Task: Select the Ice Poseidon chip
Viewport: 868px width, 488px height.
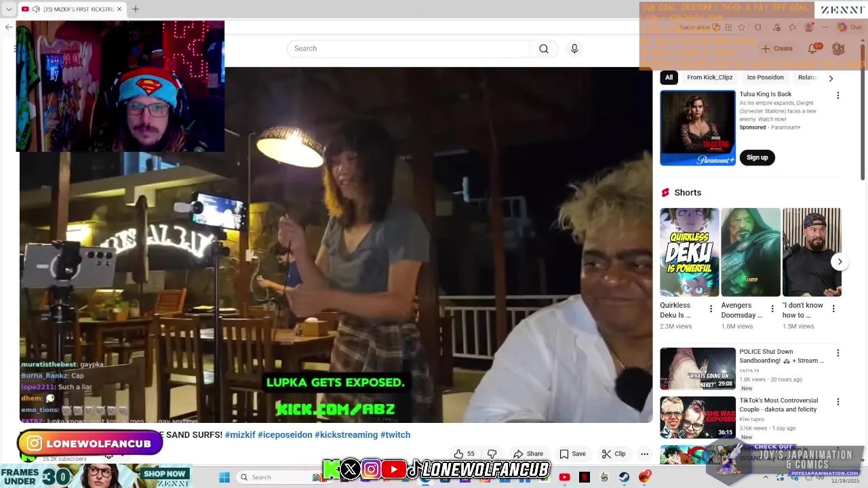Action: pos(765,77)
